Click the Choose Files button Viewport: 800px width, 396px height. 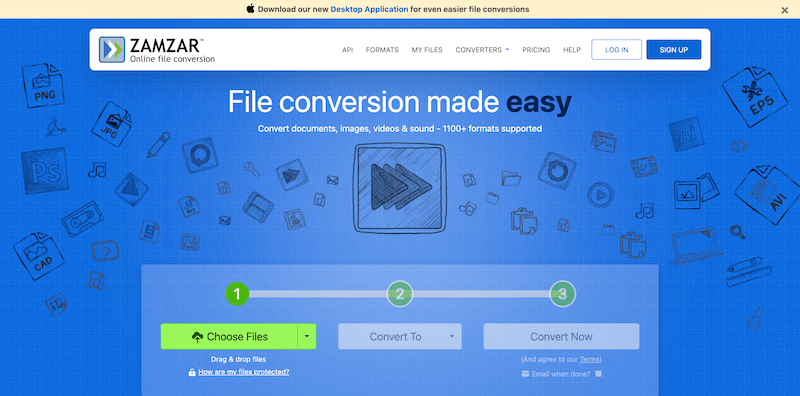coord(229,336)
